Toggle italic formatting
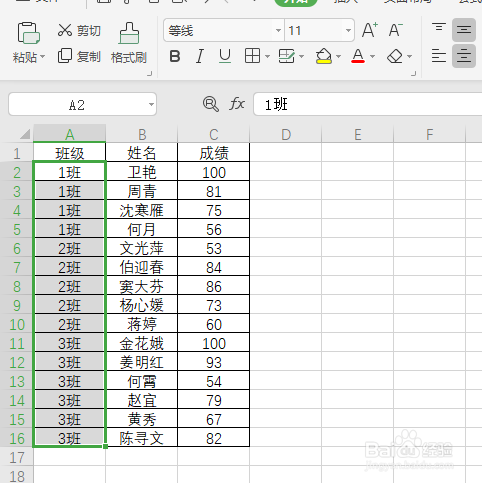The width and height of the screenshot is (482, 483). 200,56
